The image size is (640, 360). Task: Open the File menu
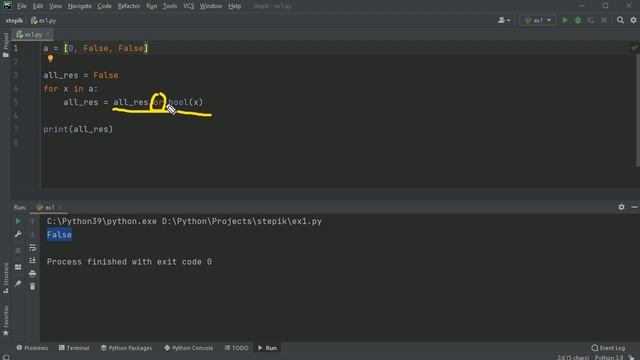22,6
